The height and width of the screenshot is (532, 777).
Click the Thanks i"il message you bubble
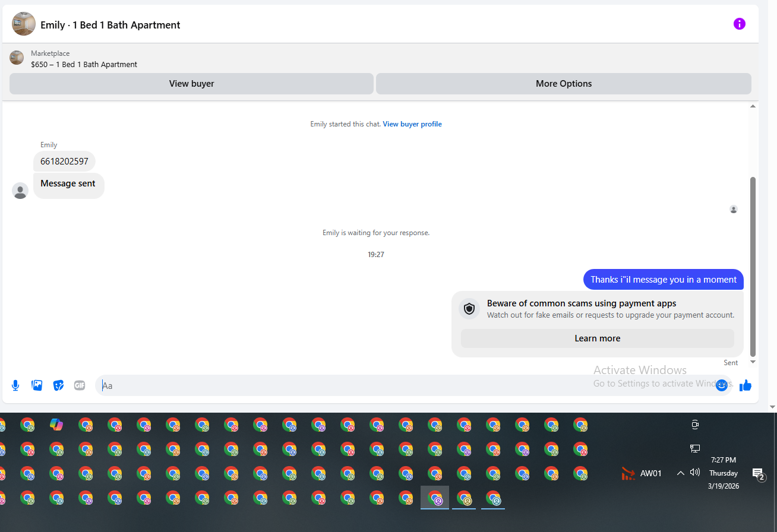664,280
